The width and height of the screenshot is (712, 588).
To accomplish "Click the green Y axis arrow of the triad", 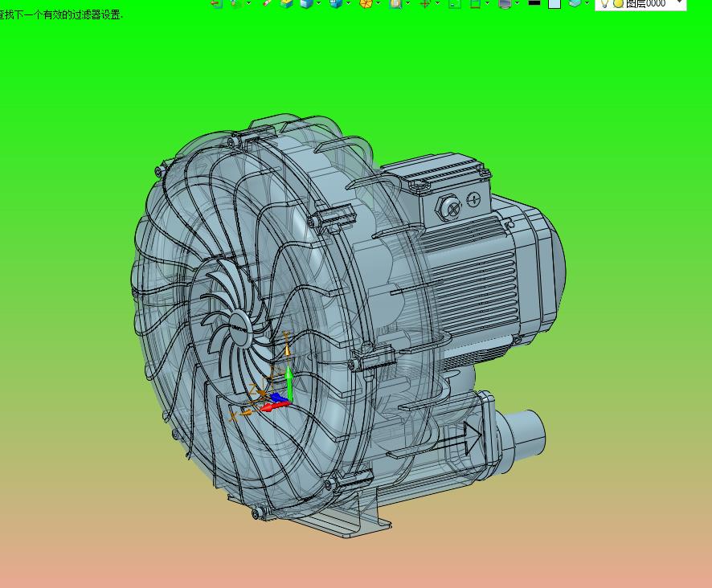I will [x=289, y=386].
